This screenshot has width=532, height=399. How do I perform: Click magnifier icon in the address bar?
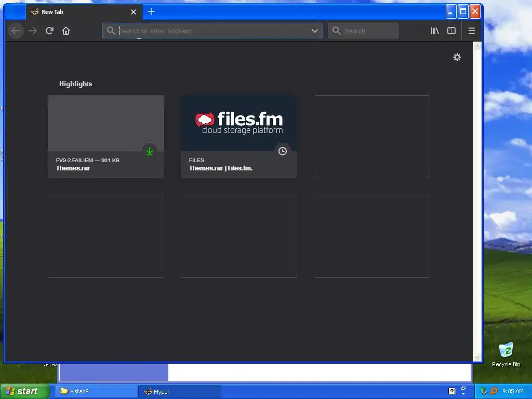[111, 31]
